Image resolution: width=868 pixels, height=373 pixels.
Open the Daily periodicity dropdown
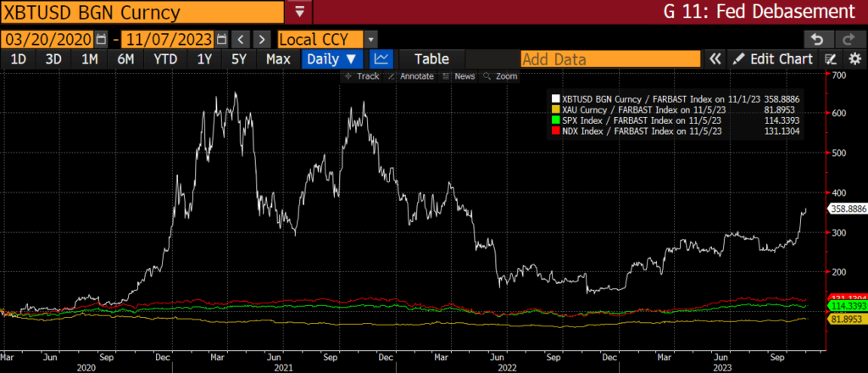[x=333, y=59]
